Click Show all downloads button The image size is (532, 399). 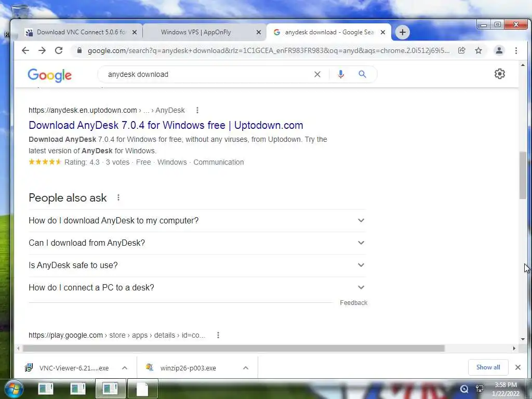tap(488, 367)
